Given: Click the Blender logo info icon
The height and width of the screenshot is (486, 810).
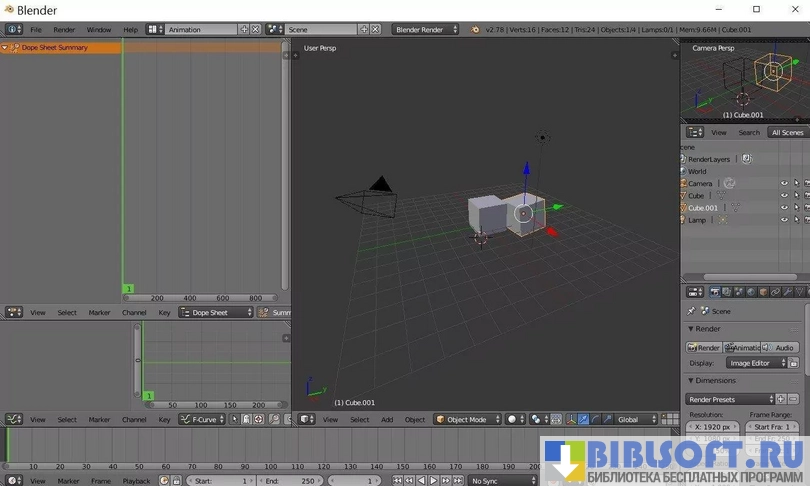Looking at the screenshot, I should point(13,30).
